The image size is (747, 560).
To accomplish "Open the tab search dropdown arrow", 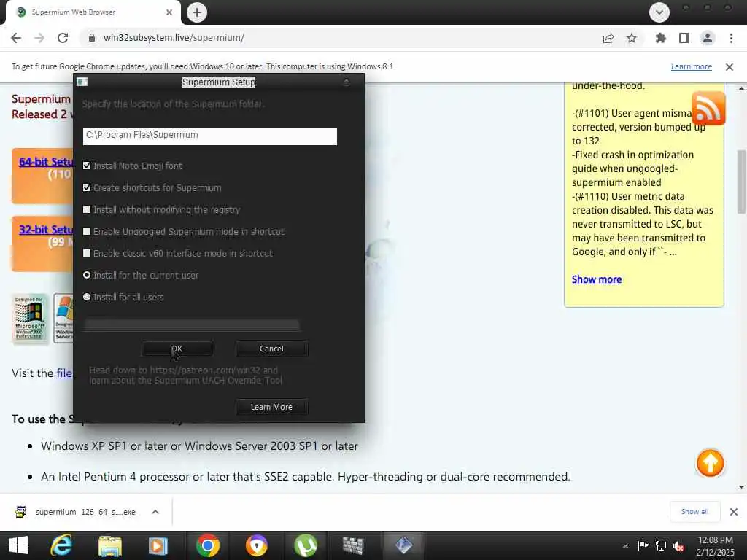I will pos(659,12).
